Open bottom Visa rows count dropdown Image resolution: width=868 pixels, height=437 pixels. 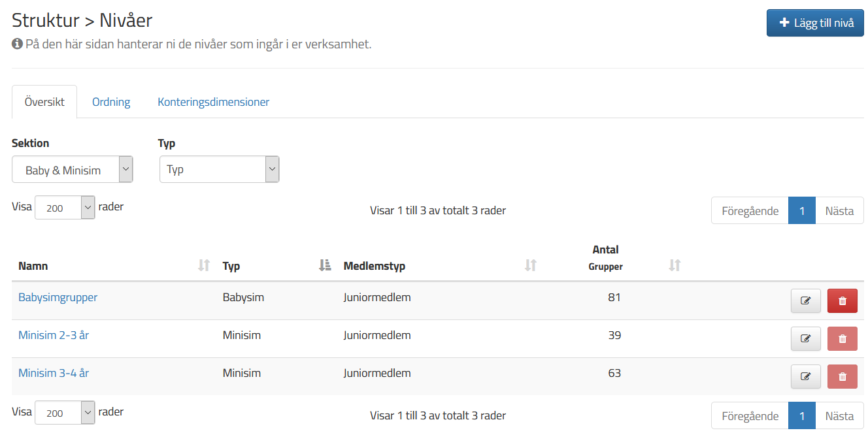[65, 413]
